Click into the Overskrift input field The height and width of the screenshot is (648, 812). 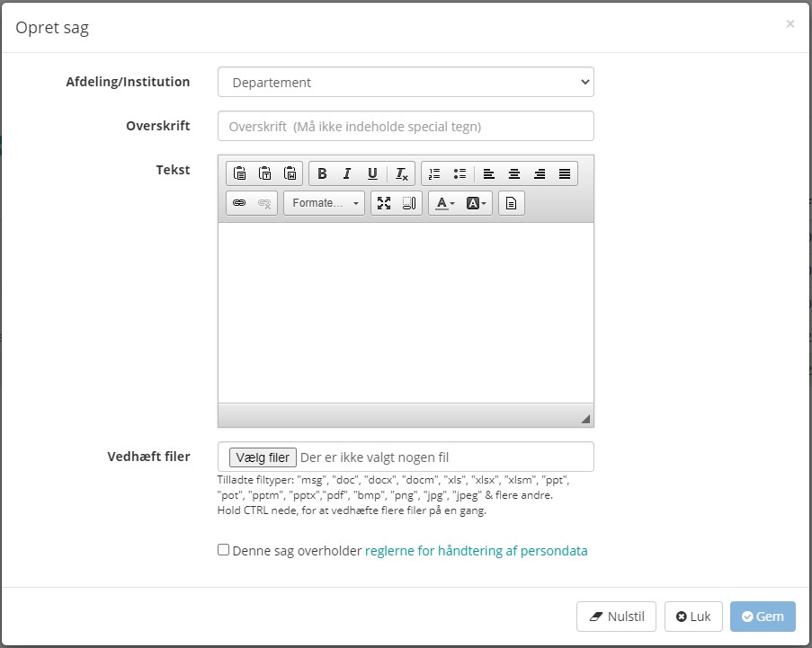(x=406, y=126)
